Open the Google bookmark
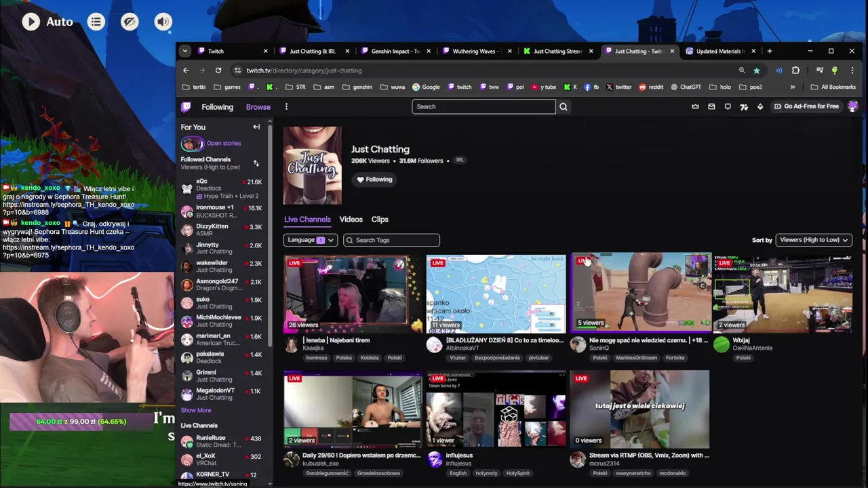This screenshot has height=488, width=868. (426, 87)
